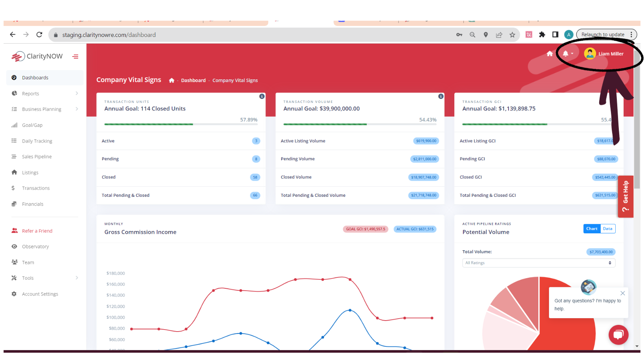Click the browser zoom magnifier icon
Screen dimensions: 644x363
pos(472,35)
